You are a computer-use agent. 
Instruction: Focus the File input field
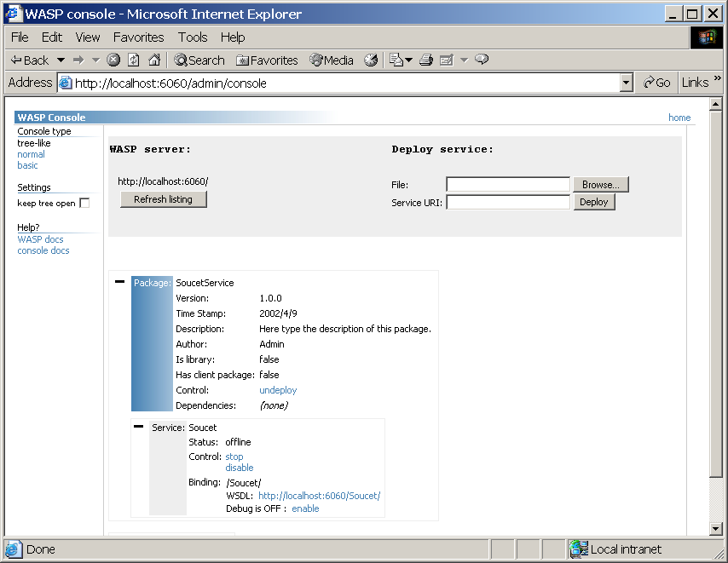(508, 185)
